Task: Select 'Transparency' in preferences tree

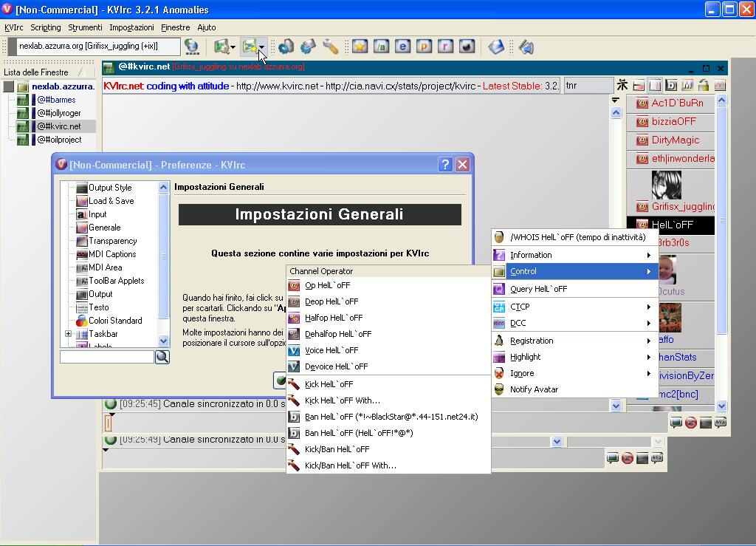Action: [113, 241]
